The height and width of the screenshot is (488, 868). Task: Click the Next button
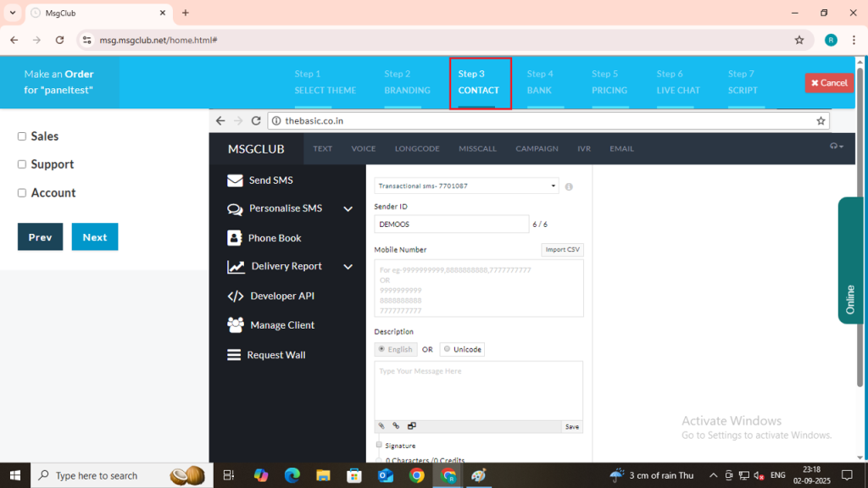pos(95,237)
